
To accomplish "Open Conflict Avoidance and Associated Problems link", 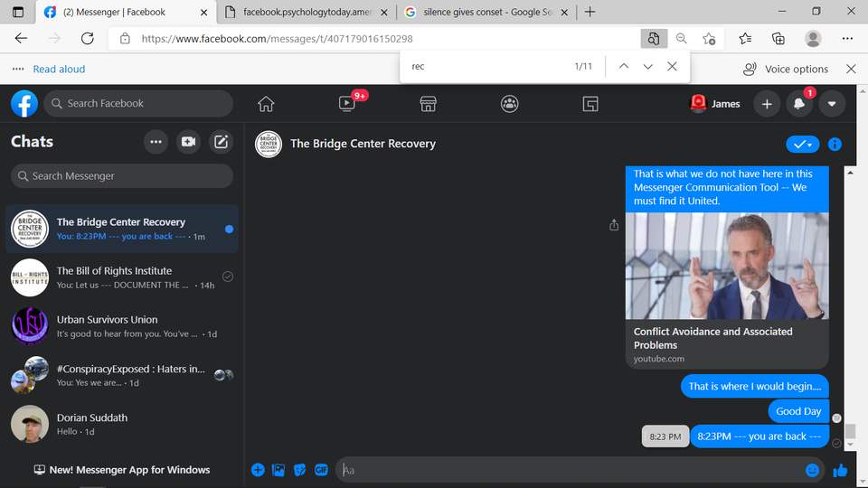I will pyautogui.click(x=713, y=338).
